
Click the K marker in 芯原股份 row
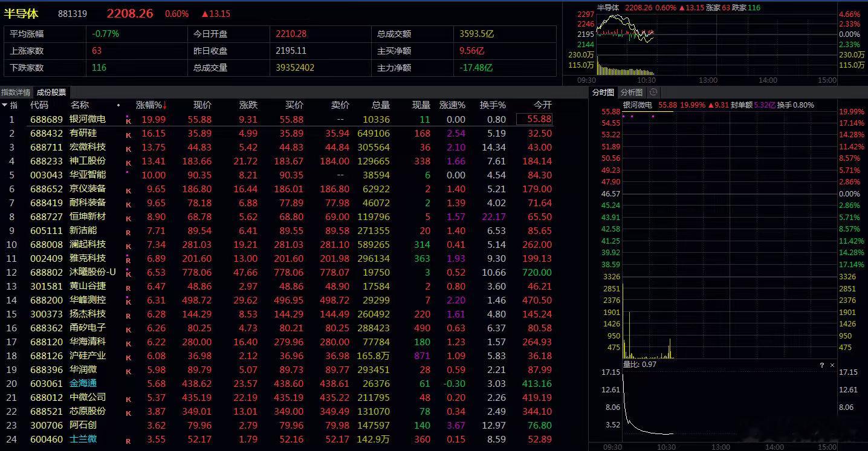tap(128, 413)
